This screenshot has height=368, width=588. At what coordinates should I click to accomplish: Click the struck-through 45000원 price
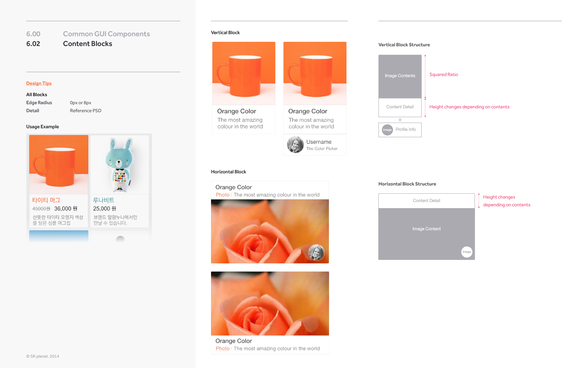click(x=41, y=209)
